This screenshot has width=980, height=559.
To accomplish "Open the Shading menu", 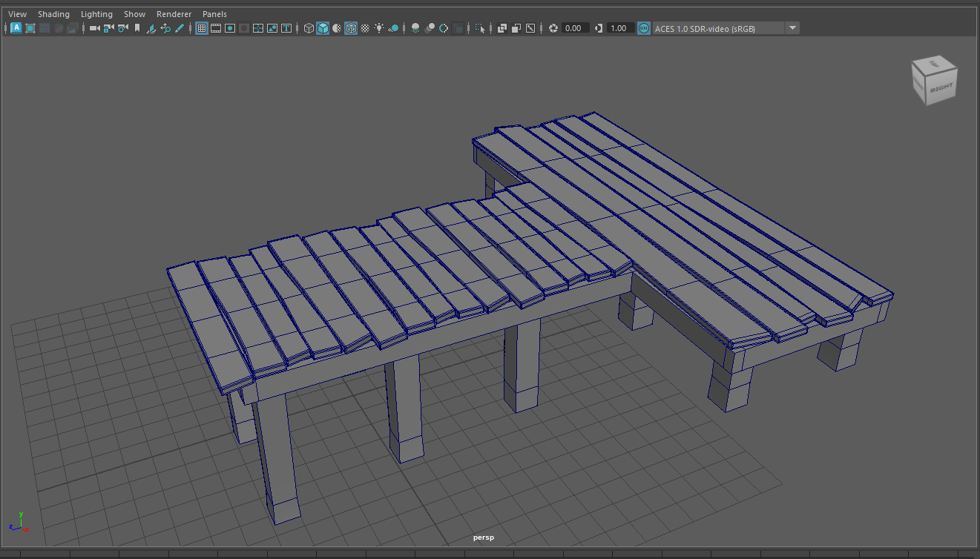I will (53, 14).
